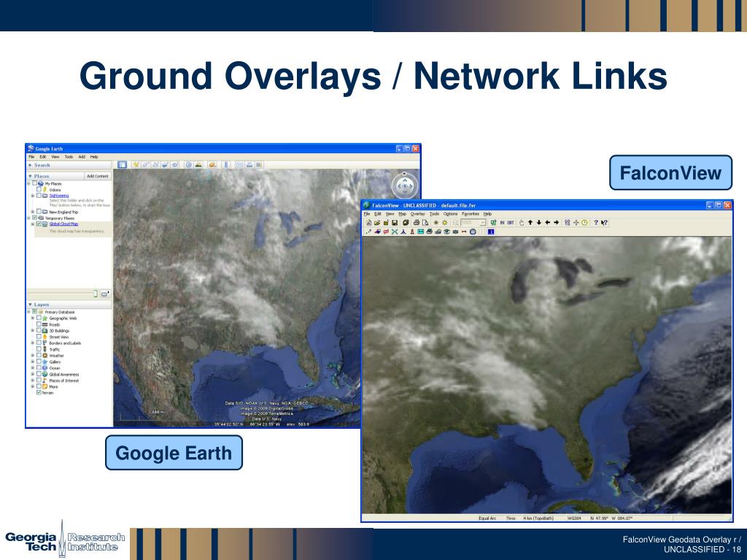This screenshot has width=747, height=560.
Task: Click Google Earth ruler toolbar icon
Action: click(x=226, y=165)
